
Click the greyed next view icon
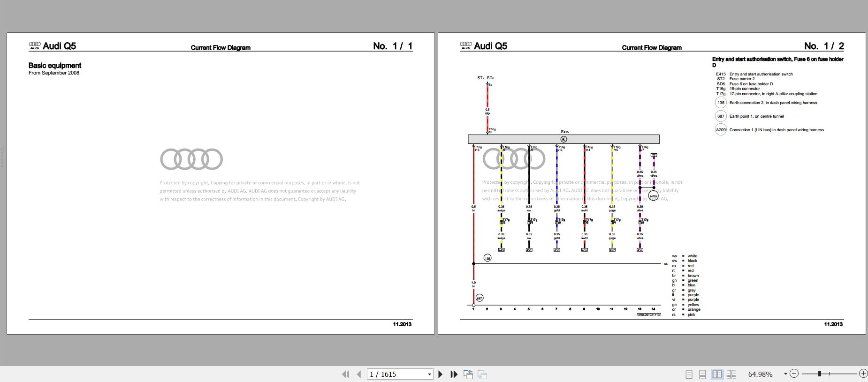point(482,374)
